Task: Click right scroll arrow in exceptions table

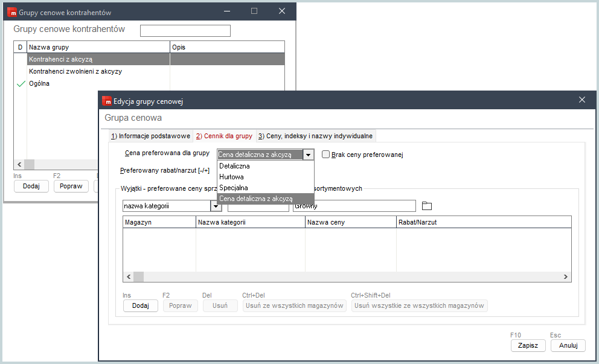Action: 566,276
